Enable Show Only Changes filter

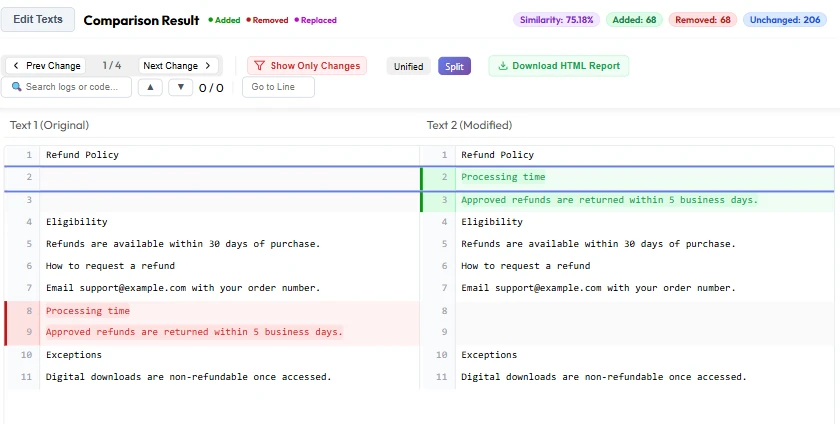[x=307, y=66]
